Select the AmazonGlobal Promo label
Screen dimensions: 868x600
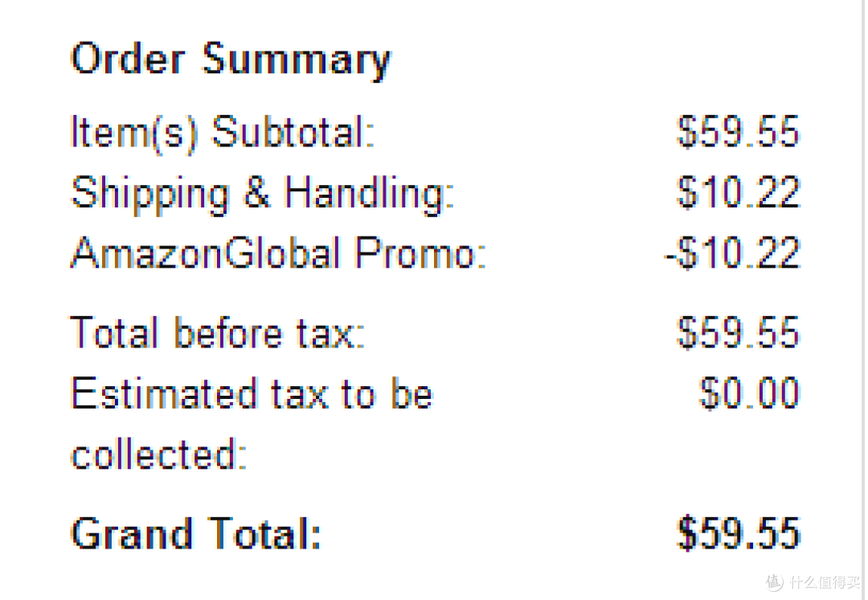[278, 253]
